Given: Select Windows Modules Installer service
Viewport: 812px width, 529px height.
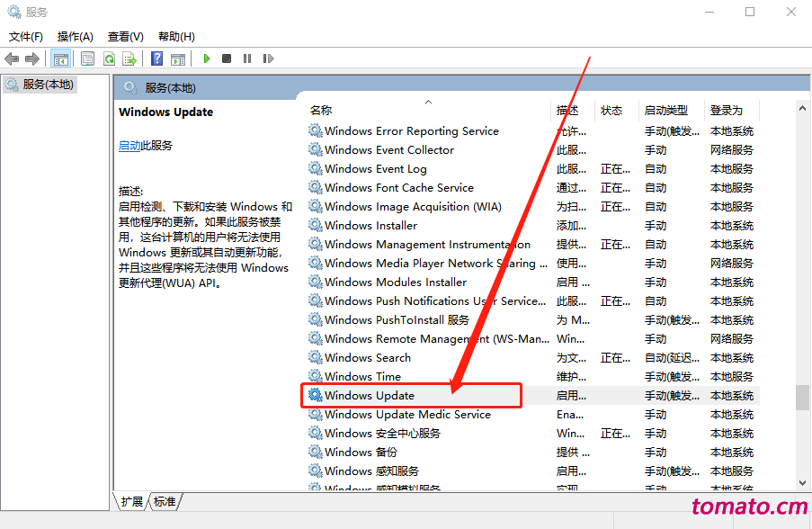Looking at the screenshot, I should [531, 282].
